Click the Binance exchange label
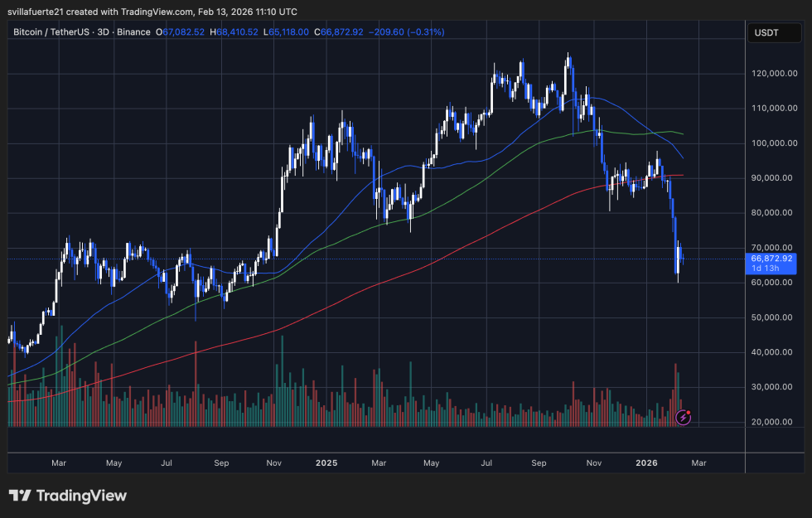Screen dimensions: 812x518 click(135, 32)
